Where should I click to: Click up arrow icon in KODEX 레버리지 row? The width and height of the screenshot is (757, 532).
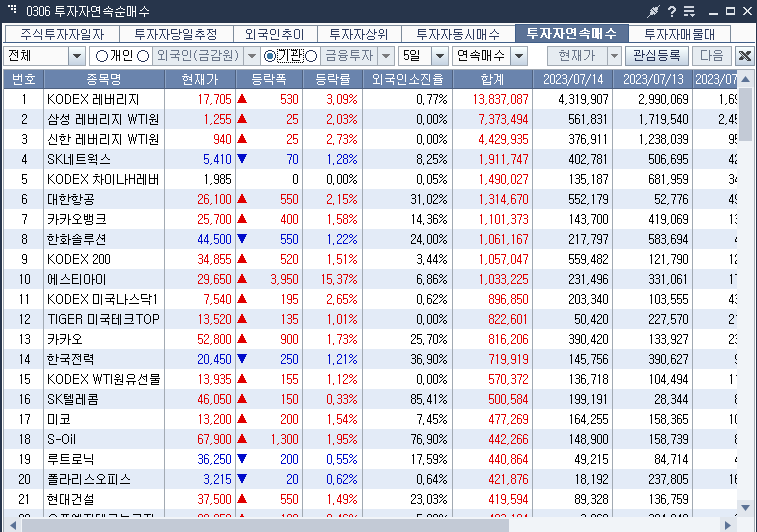[242, 99]
